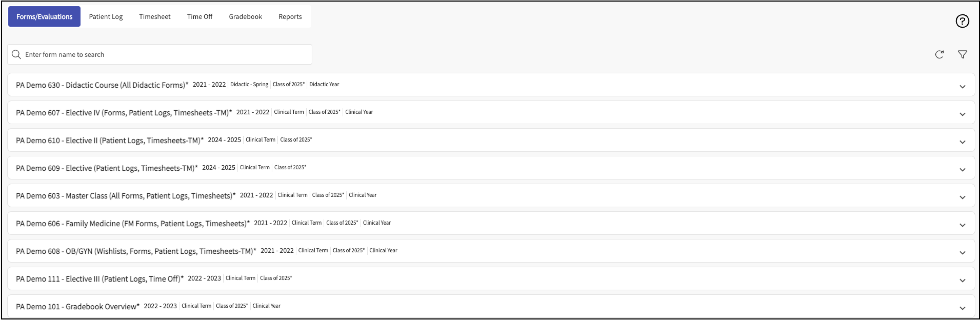The height and width of the screenshot is (320, 980).
Task: Click the search magnifier icon
Action: coord(16,55)
